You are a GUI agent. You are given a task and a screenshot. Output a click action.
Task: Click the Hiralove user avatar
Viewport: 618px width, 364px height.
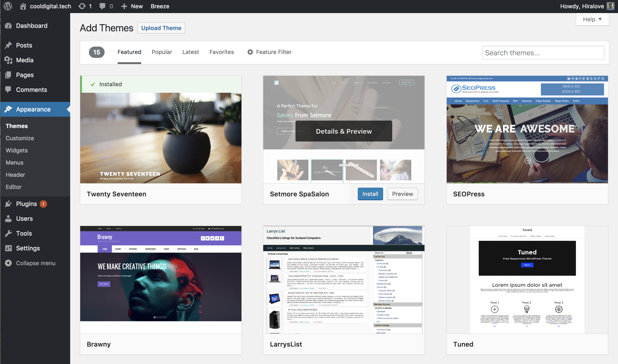(610, 6)
